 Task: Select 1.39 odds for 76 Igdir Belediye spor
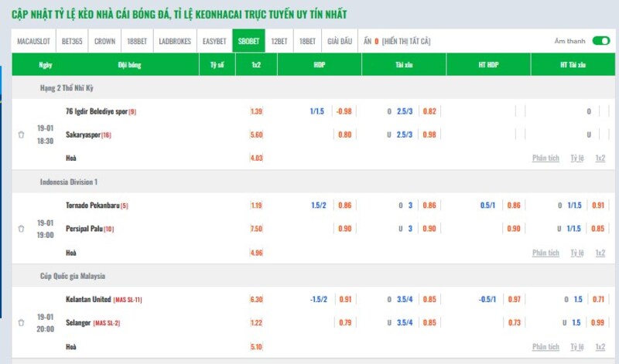[257, 111]
